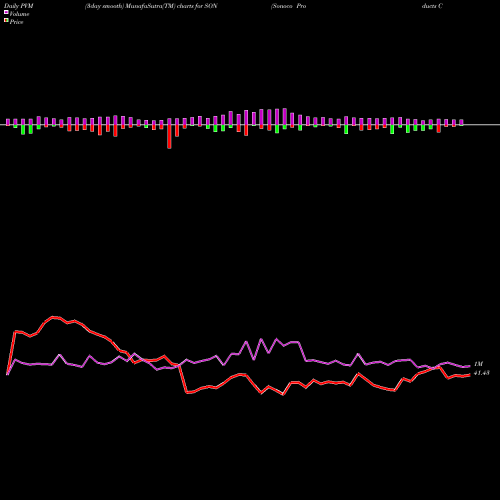Select the 'Volume' legend label
The image size is (500, 500).
[19, 14]
